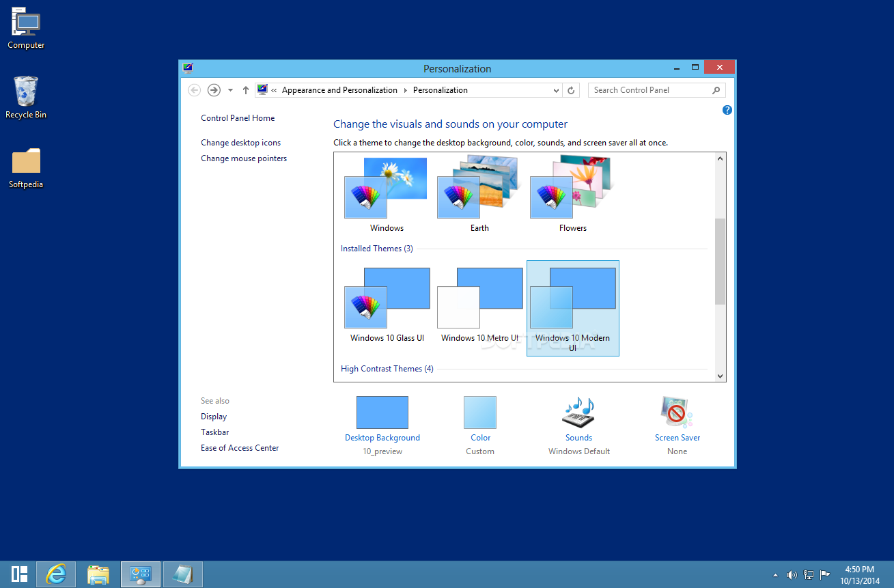Open the Desktop Background settings
This screenshot has height=588, width=894.
tap(382, 412)
